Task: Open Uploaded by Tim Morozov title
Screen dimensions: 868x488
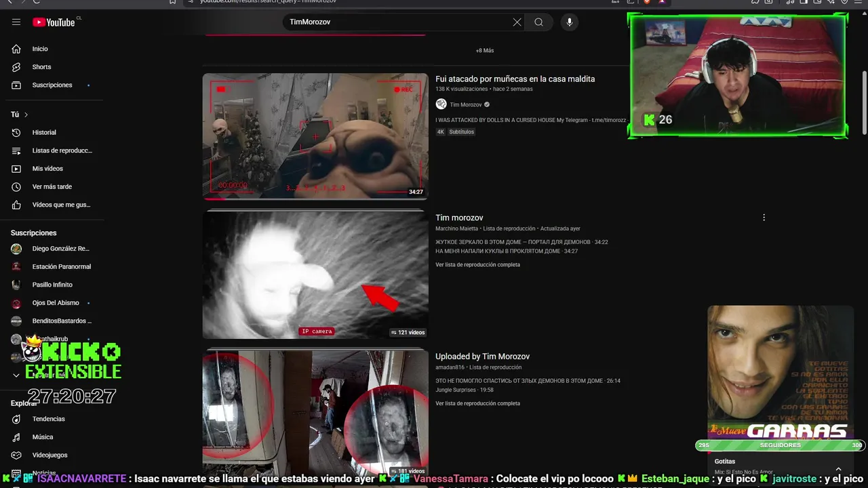Action: point(482,357)
